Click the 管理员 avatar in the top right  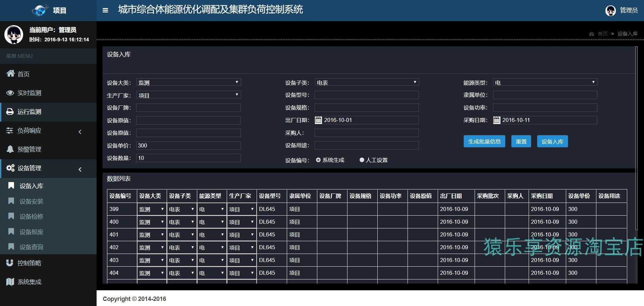point(610,10)
